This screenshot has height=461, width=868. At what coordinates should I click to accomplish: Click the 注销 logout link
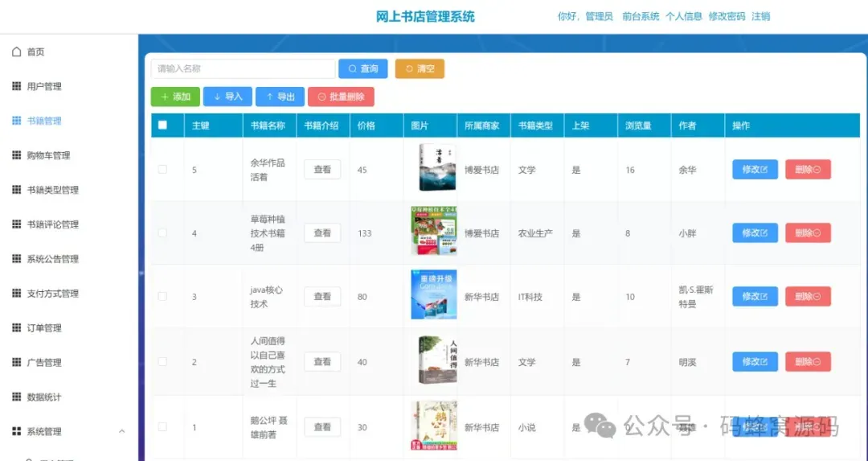(760, 17)
